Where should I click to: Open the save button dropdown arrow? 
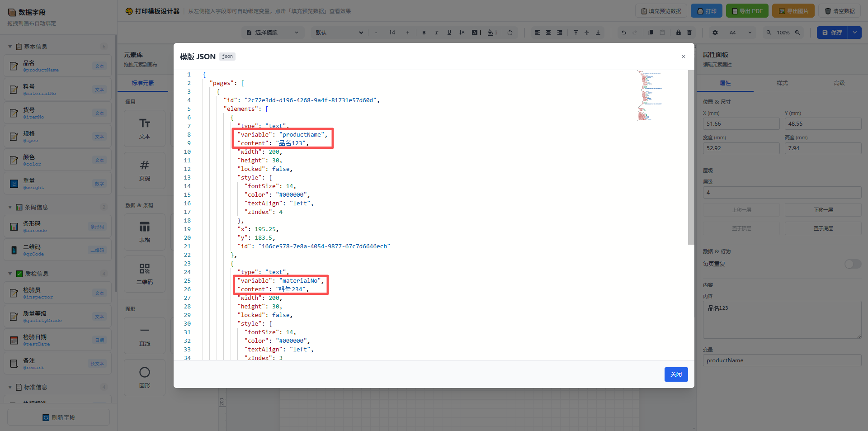pos(854,33)
